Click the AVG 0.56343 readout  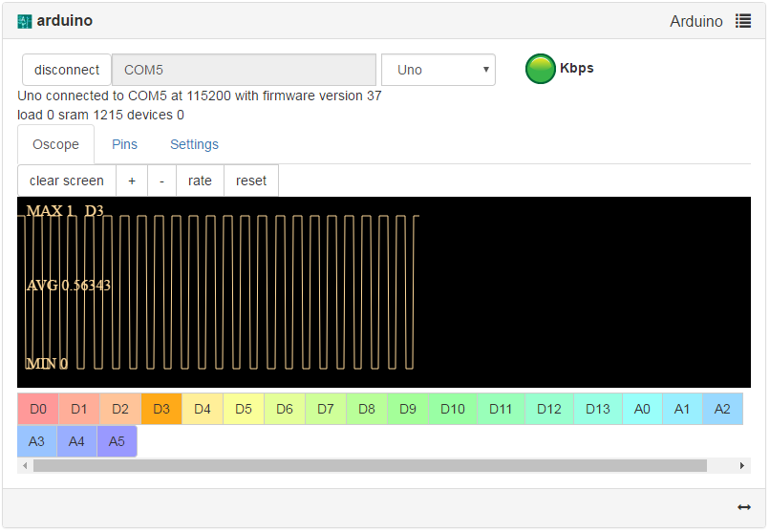tap(69, 286)
